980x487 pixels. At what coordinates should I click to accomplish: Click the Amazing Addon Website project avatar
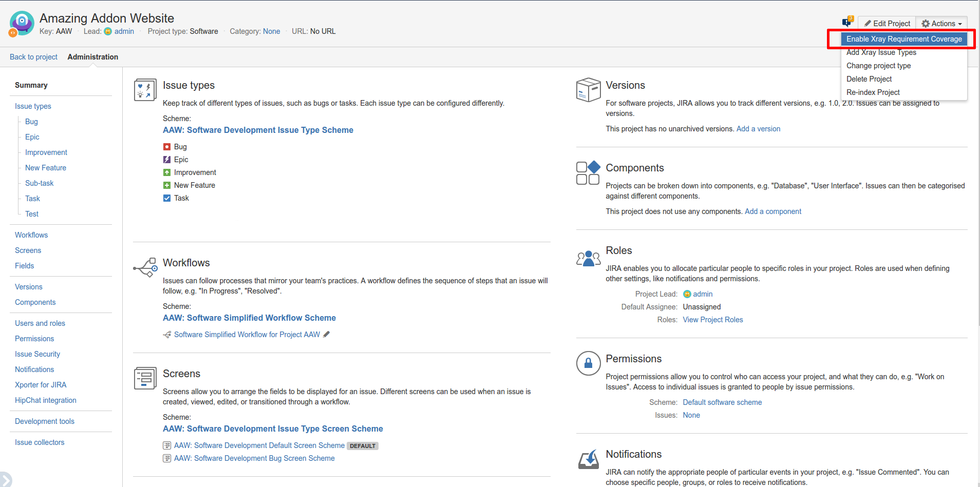pyautogui.click(x=22, y=24)
